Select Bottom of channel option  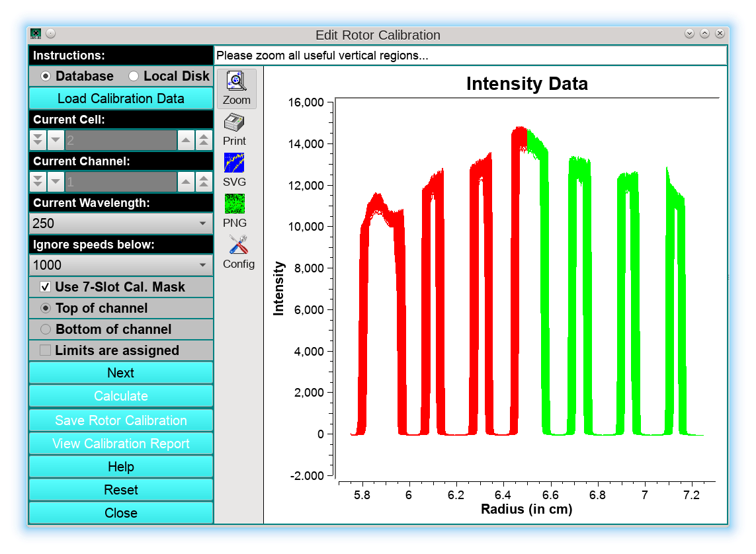[46, 329]
